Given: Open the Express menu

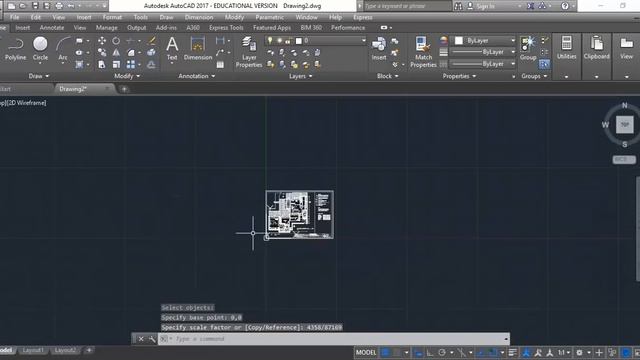Looking at the screenshot, I should point(362,17).
